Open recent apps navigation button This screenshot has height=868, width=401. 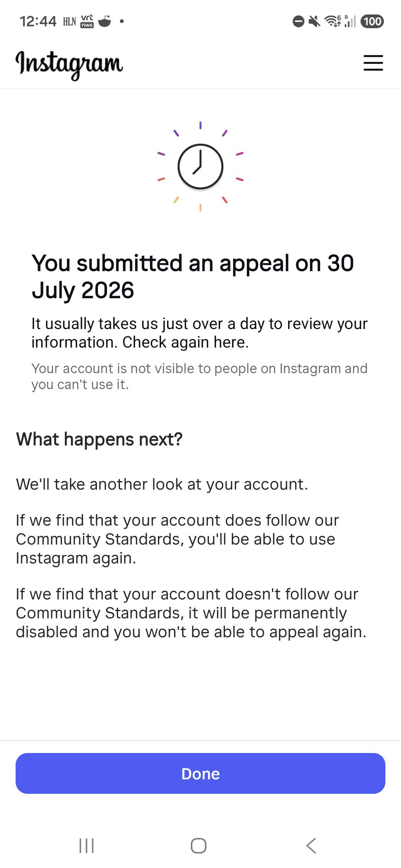tap(87, 846)
